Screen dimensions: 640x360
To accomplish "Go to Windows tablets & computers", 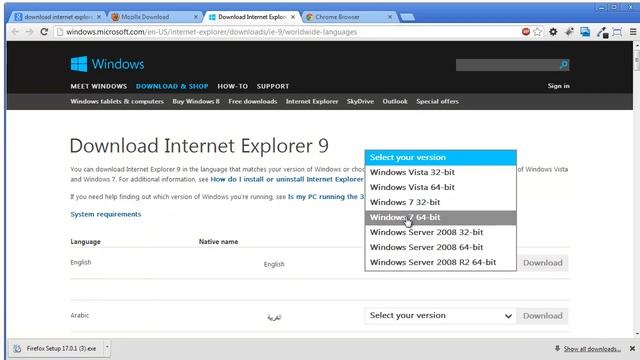I will 117,101.
